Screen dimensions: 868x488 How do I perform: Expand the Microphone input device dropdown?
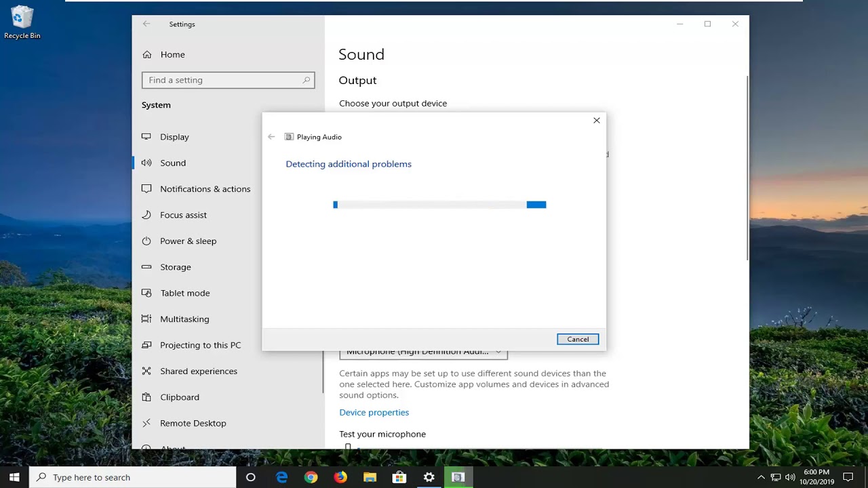click(x=423, y=353)
